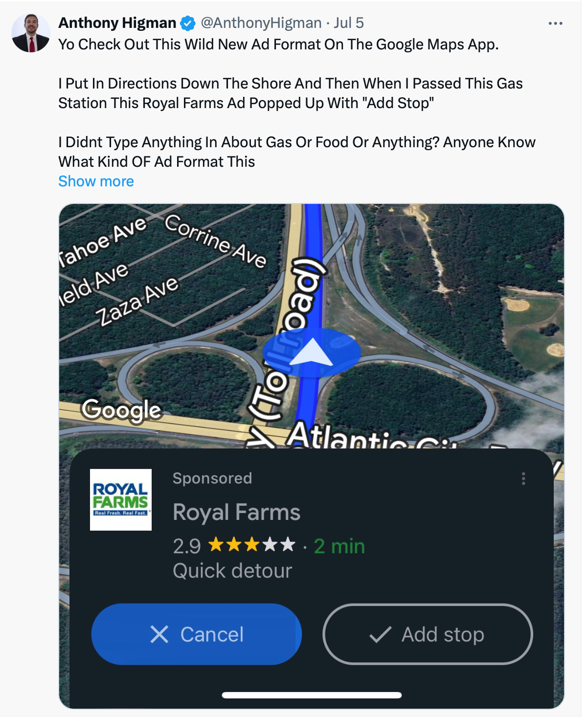Click the white home indicator bar
The height and width of the screenshot is (717, 588).
(312, 695)
